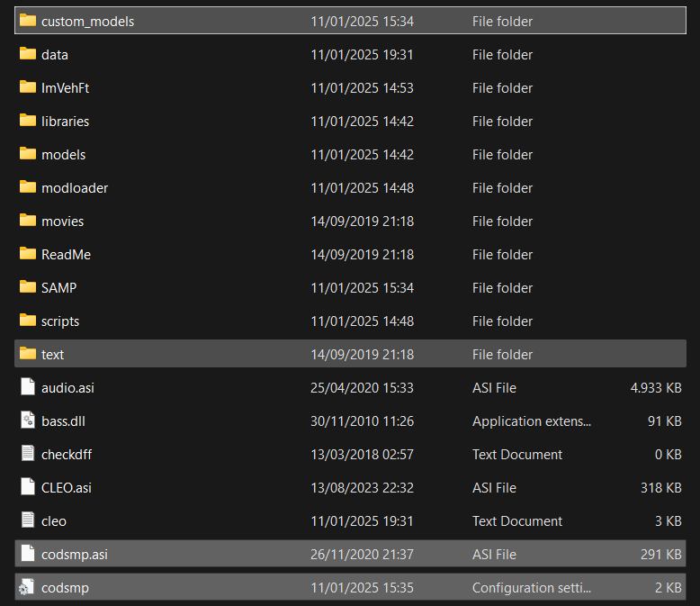Viewport: 700px width, 606px height.
Task: Click the custom_models folder icon
Action: click(28, 21)
